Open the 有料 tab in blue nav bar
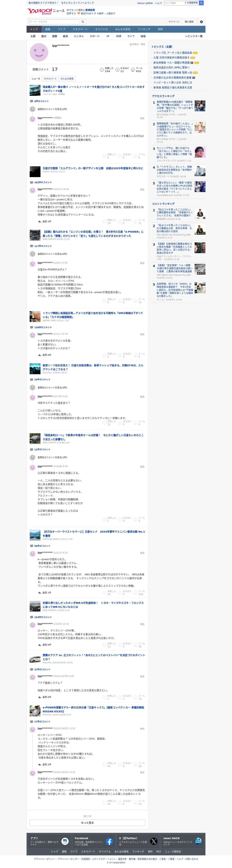The image size is (232, 868). tap(160, 29)
